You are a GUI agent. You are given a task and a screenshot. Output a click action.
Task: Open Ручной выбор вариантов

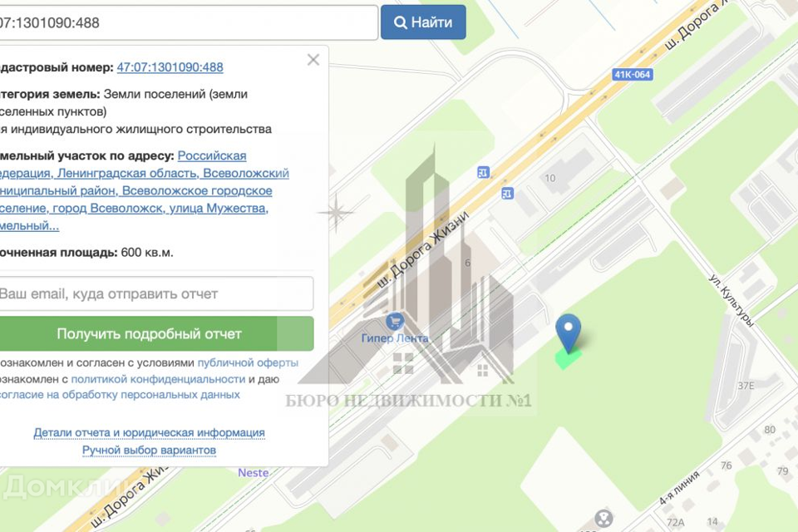(x=149, y=450)
